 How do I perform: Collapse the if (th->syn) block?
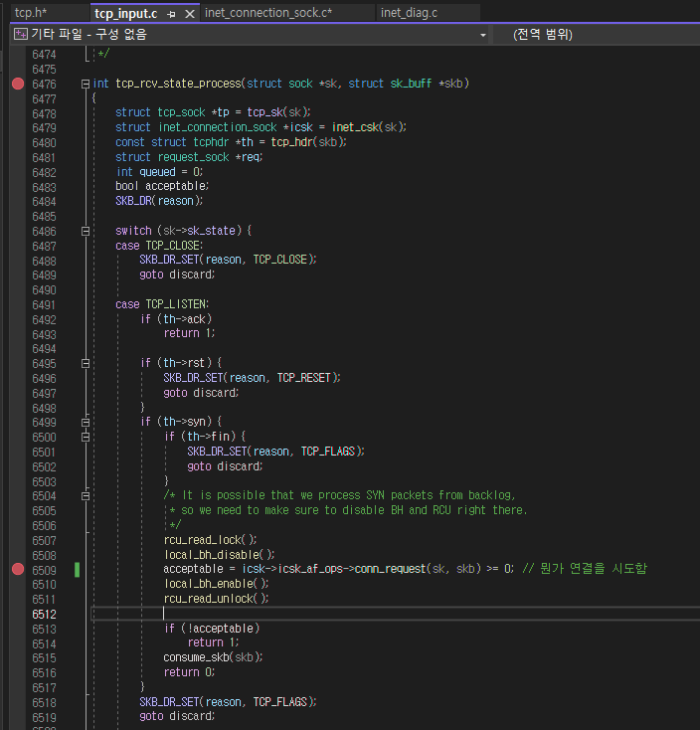tap(86, 422)
